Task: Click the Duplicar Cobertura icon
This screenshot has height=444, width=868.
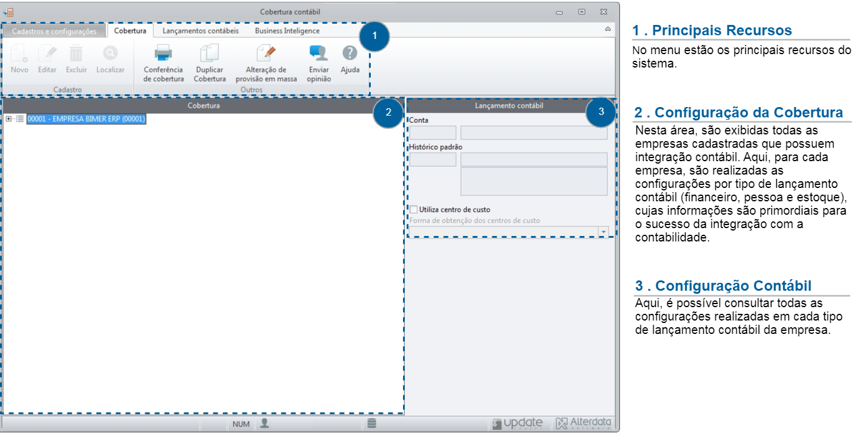Action: 210,54
